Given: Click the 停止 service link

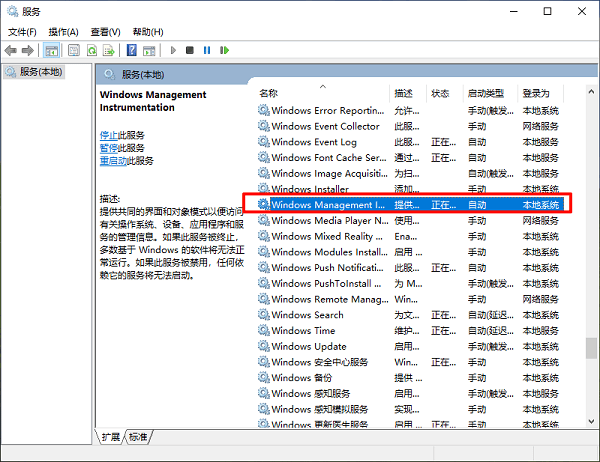Looking at the screenshot, I should (109, 135).
